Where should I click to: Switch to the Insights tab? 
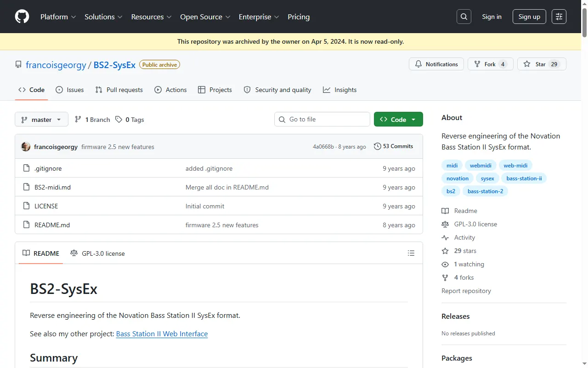[340, 90]
